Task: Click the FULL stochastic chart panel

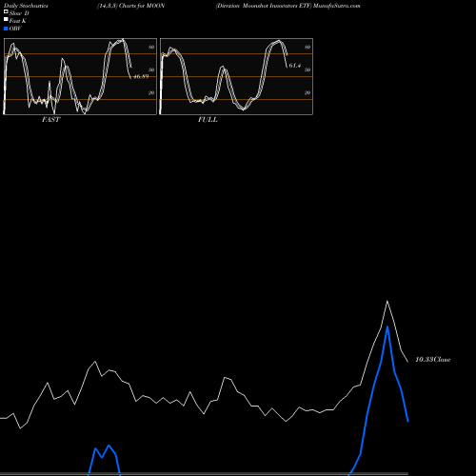Action: [236, 76]
